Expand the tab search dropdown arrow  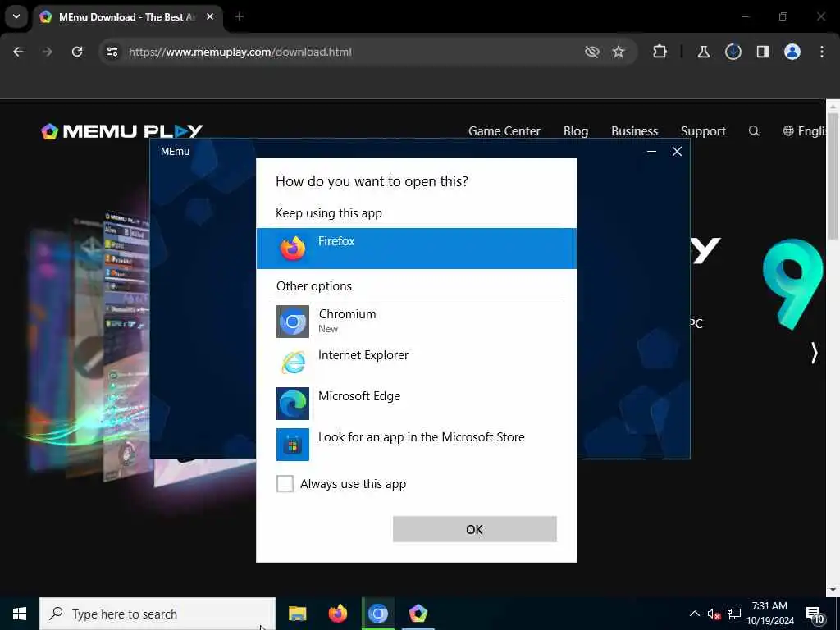pos(16,16)
